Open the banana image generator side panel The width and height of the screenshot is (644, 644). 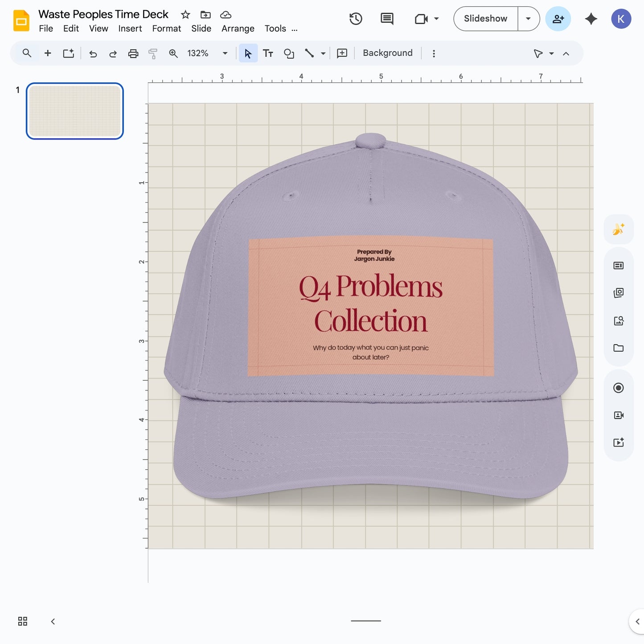(x=619, y=229)
